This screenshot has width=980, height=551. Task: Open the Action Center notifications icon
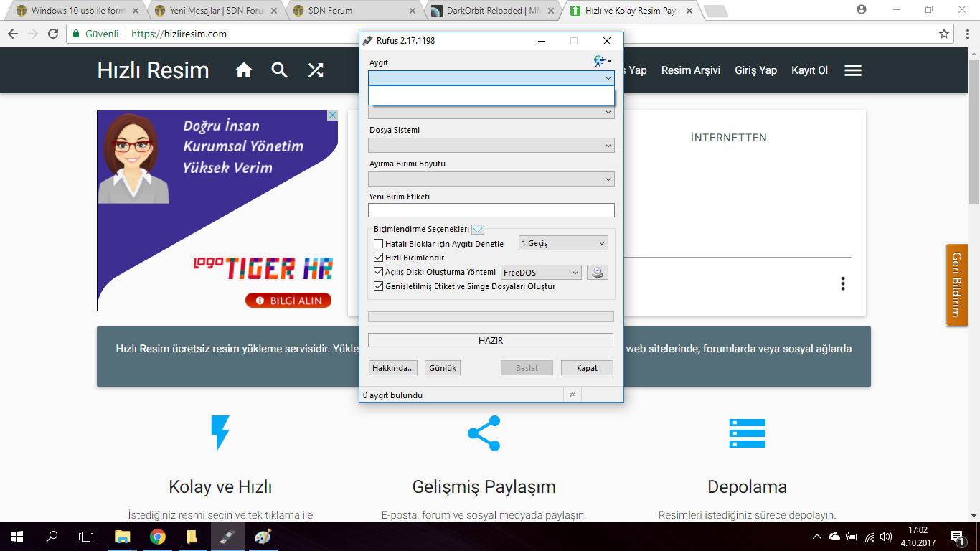(957, 537)
